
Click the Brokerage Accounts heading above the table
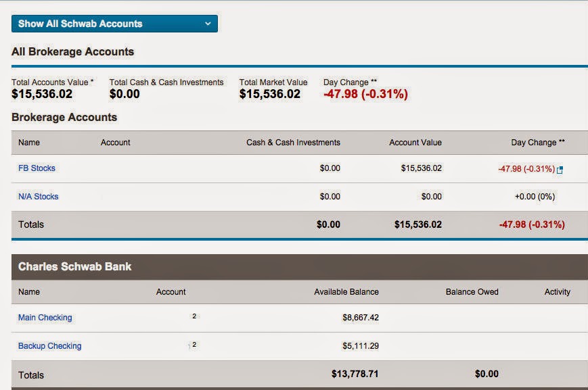[x=64, y=117]
